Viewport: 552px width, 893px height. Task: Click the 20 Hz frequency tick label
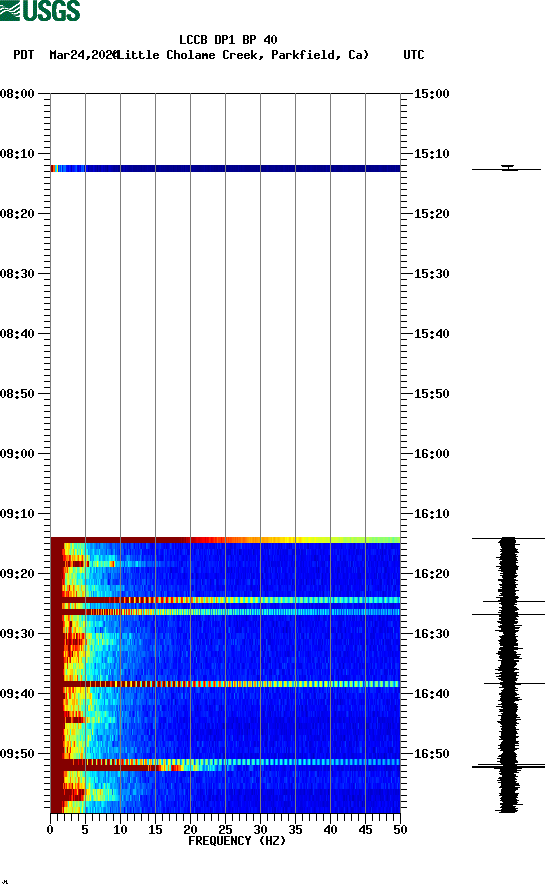coord(190,830)
